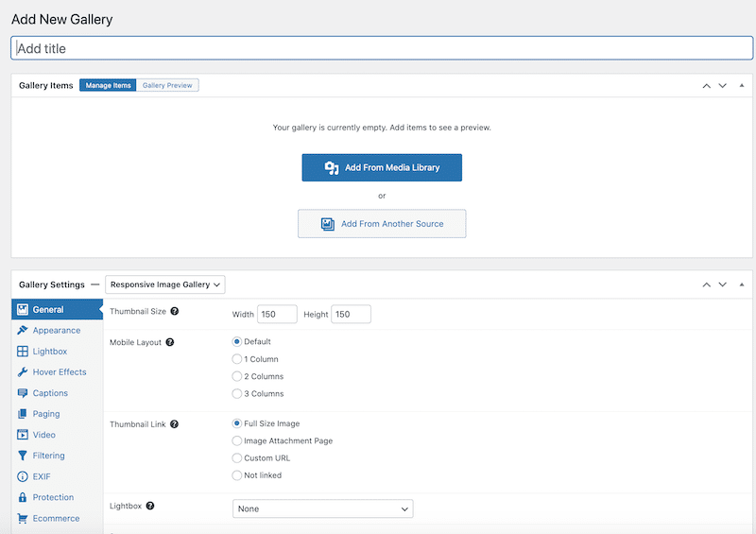Open Appearance settings section
This screenshot has height=534, width=756.
pyautogui.click(x=58, y=331)
